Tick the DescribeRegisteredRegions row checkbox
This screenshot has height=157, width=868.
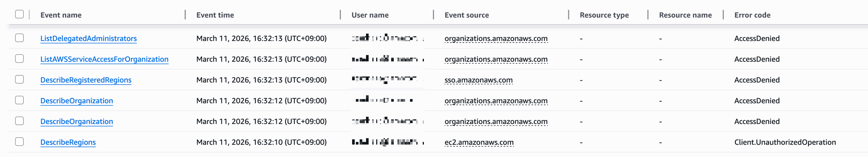tap(20, 79)
